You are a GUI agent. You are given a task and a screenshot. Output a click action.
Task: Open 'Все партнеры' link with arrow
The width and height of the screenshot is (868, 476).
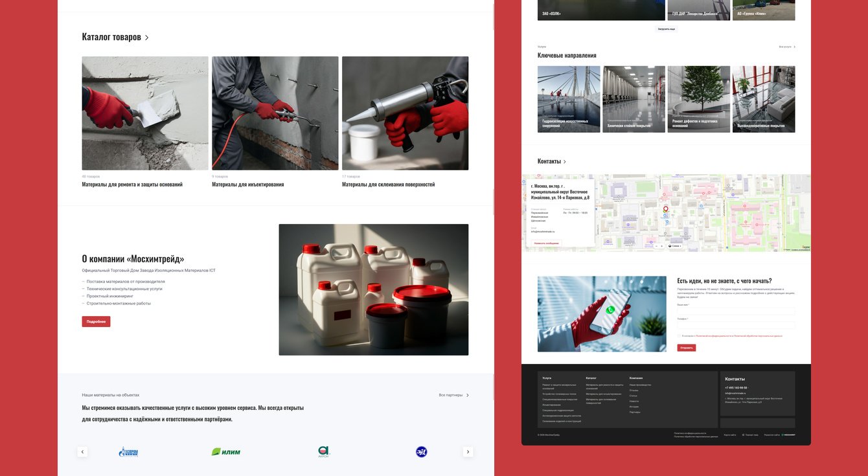(x=453, y=394)
